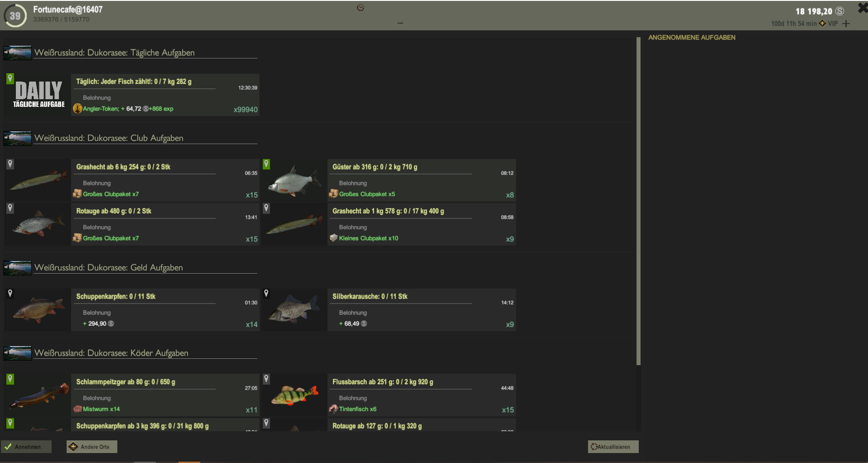Click the silver currency icon beside balance
This screenshot has width=868, height=463.
[839, 11]
